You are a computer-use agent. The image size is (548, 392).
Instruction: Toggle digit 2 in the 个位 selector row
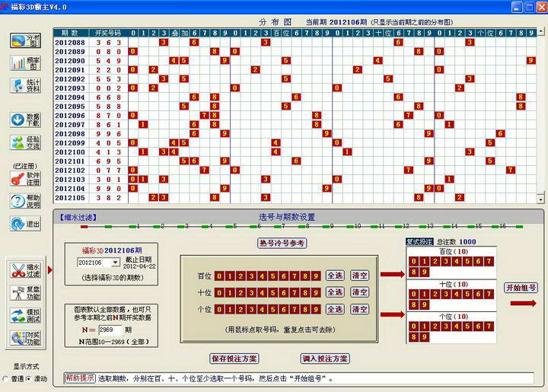[x=241, y=309]
